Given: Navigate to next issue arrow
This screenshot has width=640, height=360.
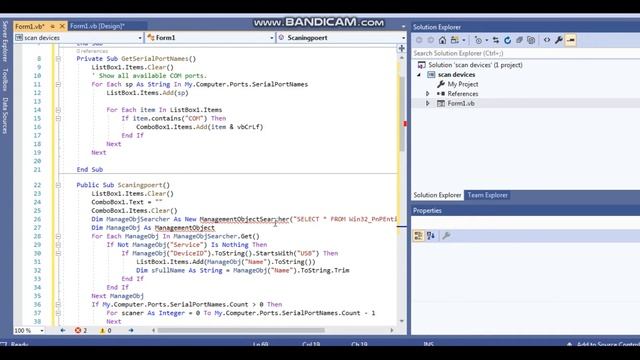Looking at the screenshot, I should [131, 330].
